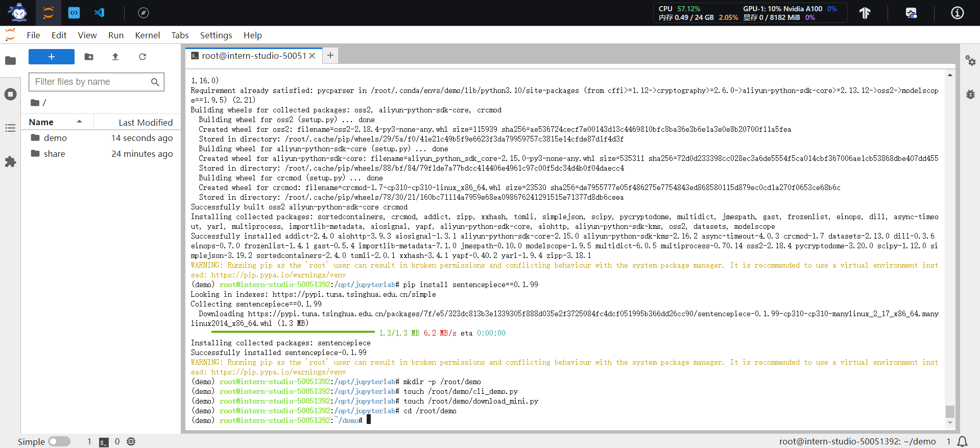The width and height of the screenshot is (980, 448).
Task: Click the terminal scrollbar thumb
Action: point(950,411)
